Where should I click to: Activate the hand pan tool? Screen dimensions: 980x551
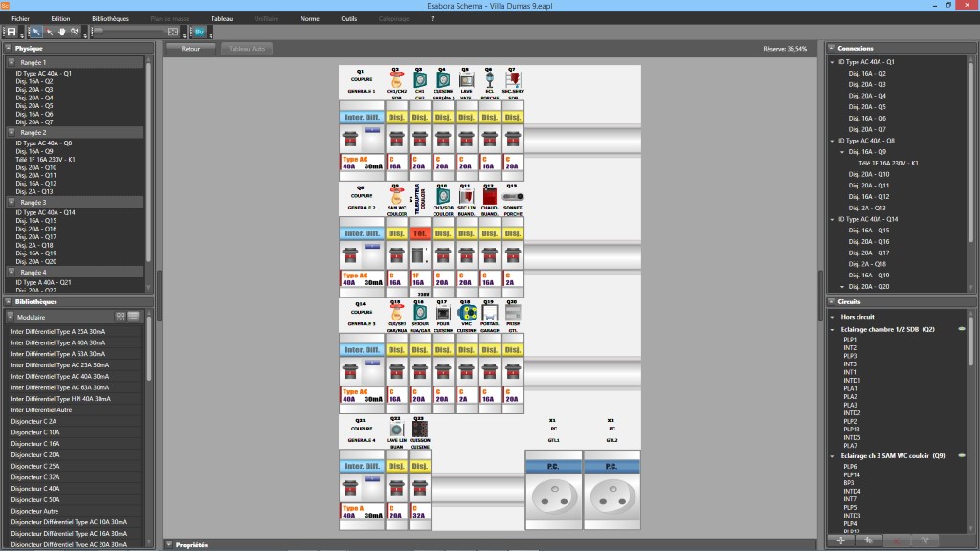click(x=61, y=32)
